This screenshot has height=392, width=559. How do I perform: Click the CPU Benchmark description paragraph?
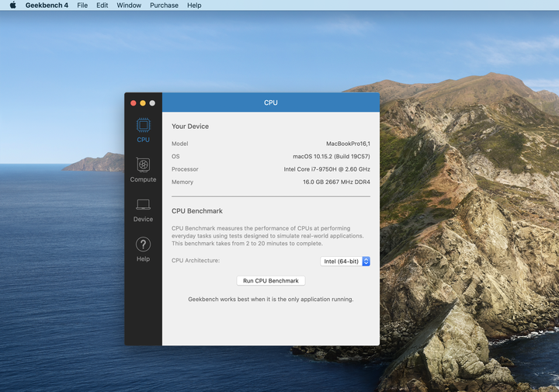267,236
